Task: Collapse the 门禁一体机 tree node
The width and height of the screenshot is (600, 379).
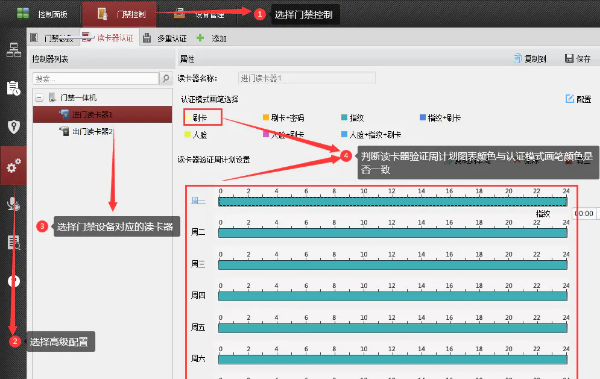Action: click(39, 98)
